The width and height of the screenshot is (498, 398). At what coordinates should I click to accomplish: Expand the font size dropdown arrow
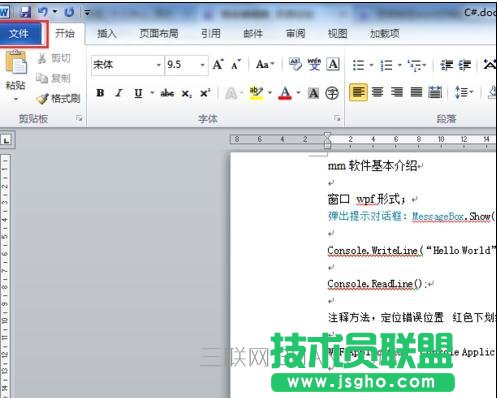click(x=203, y=65)
